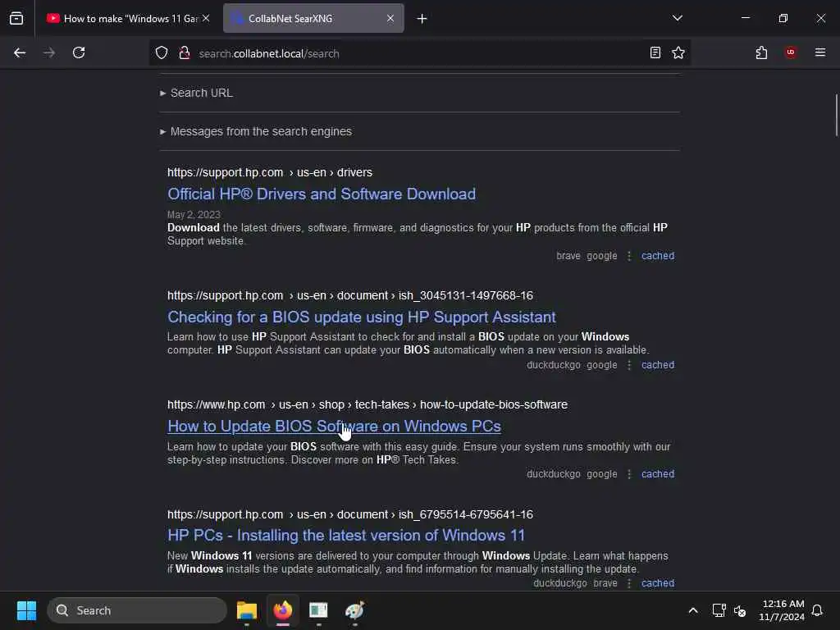
Task: Close the YouTube Windows 11 tab
Action: click(206, 18)
